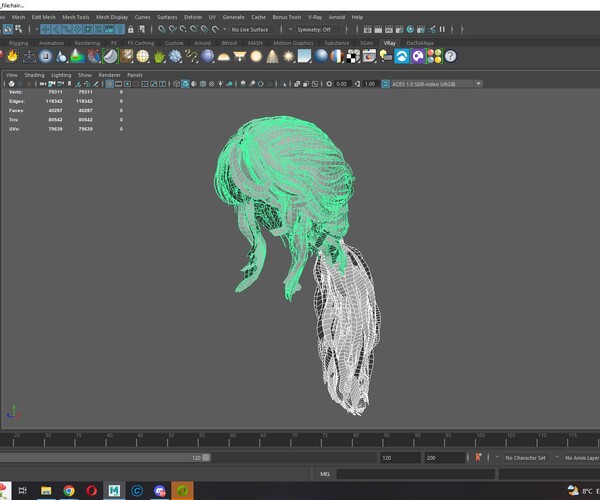The width and height of the screenshot is (600, 500).
Task: Open the V-Ray help question mark icon
Action: tap(450, 57)
